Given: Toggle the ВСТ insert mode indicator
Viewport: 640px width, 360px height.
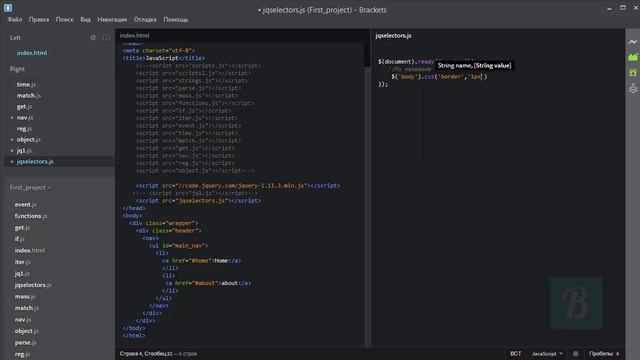Looking at the screenshot, I should (x=516, y=354).
